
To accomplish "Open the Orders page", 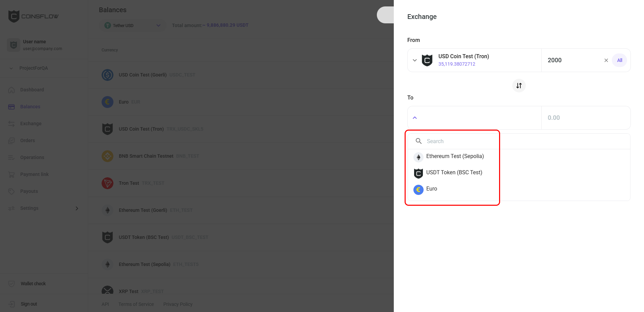I will click(27, 140).
